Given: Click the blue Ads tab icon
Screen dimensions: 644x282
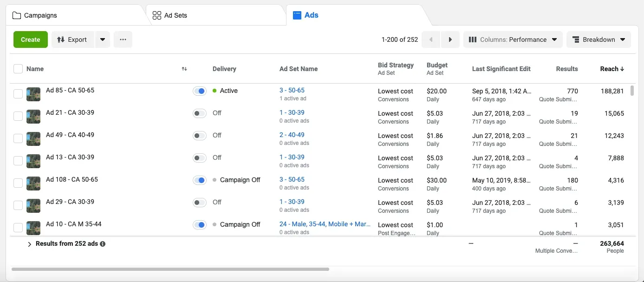Looking at the screenshot, I should [297, 15].
